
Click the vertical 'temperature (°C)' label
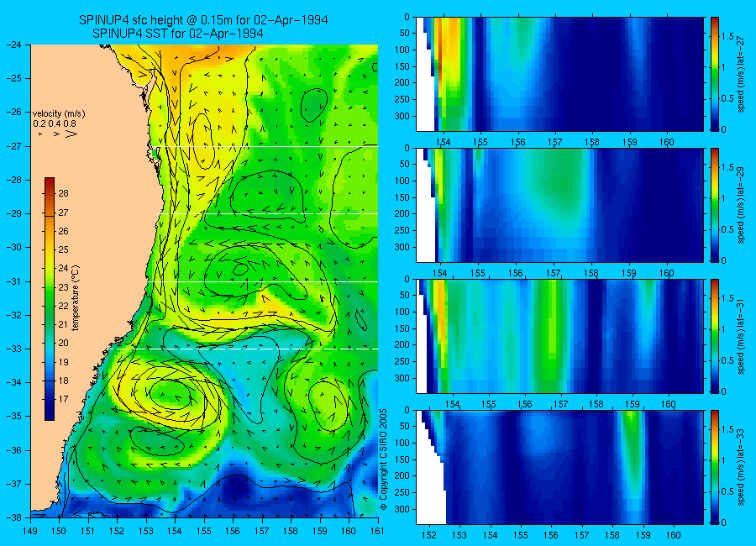(x=76, y=298)
